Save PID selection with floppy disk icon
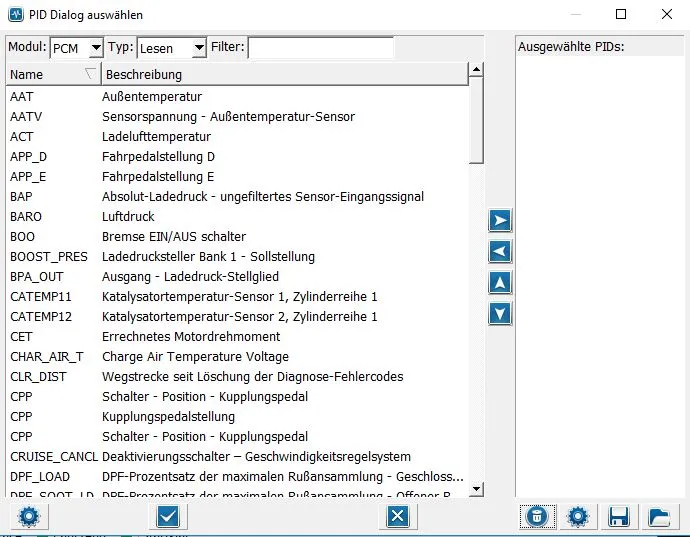This screenshot has height=537, width=690. pyautogui.click(x=619, y=516)
